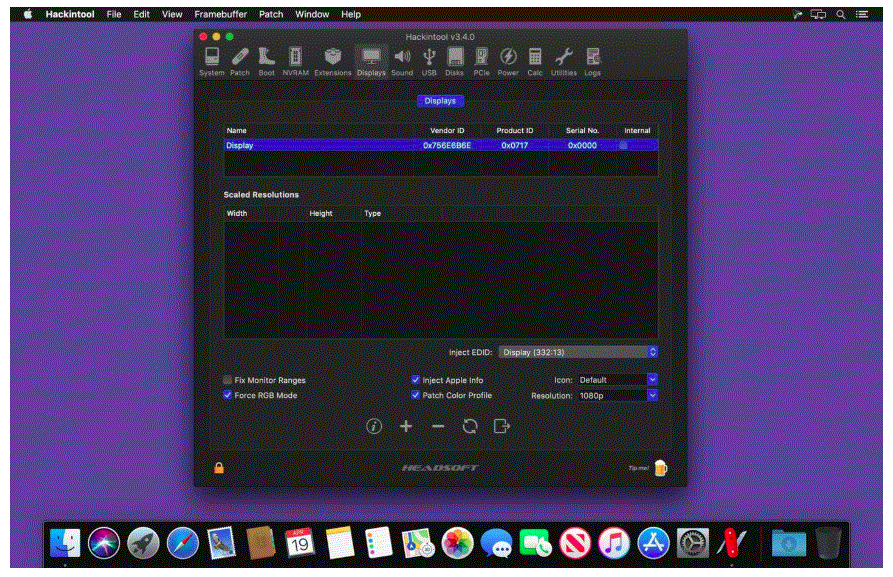The width and height of the screenshot is (893, 577).
Task: Click the Vendor ID column header
Action: click(x=447, y=130)
